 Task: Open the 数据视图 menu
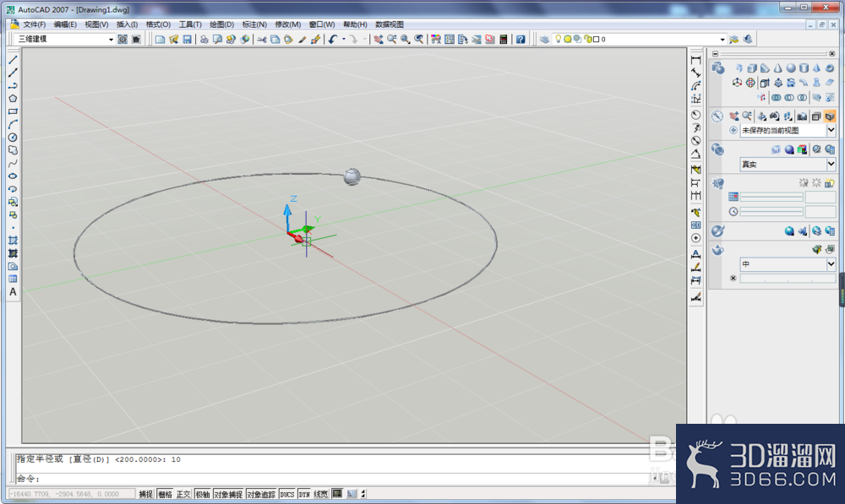(389, 24)
